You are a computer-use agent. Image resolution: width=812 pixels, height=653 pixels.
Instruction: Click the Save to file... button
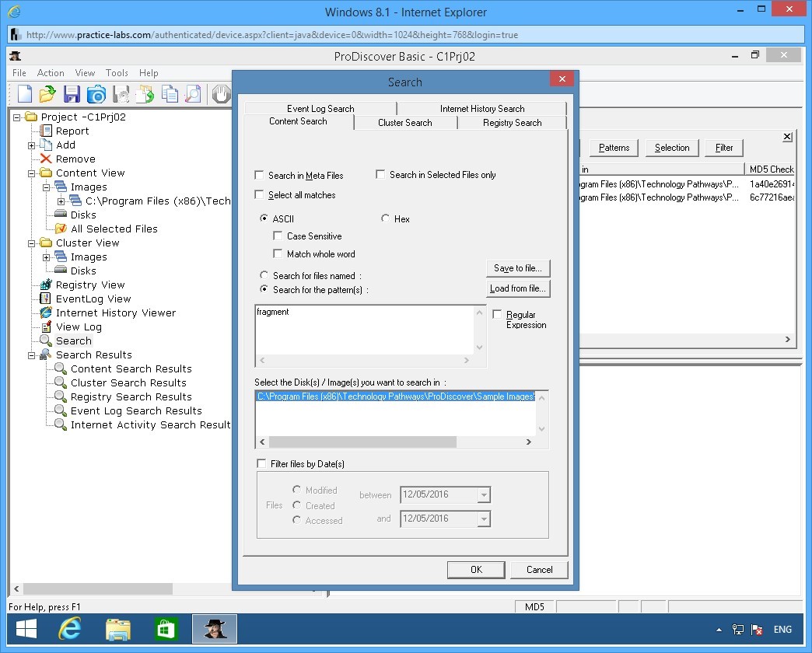coord(518,268)
